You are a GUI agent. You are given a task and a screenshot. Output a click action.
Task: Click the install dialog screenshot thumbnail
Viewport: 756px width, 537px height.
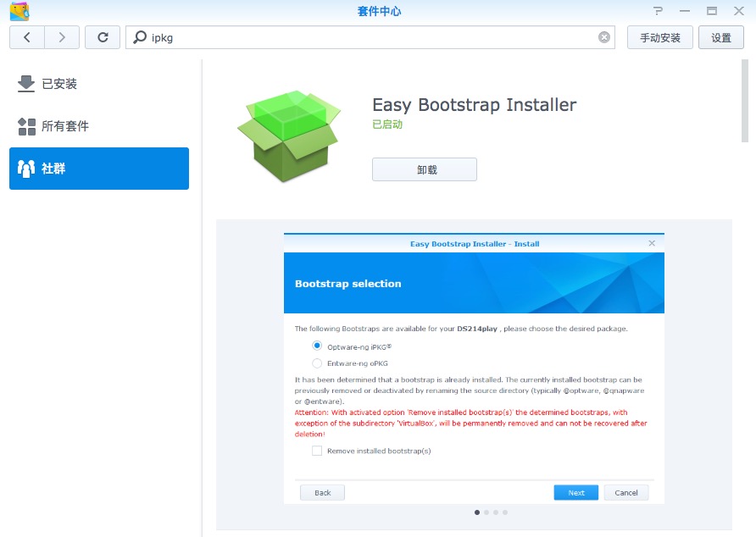474,368
